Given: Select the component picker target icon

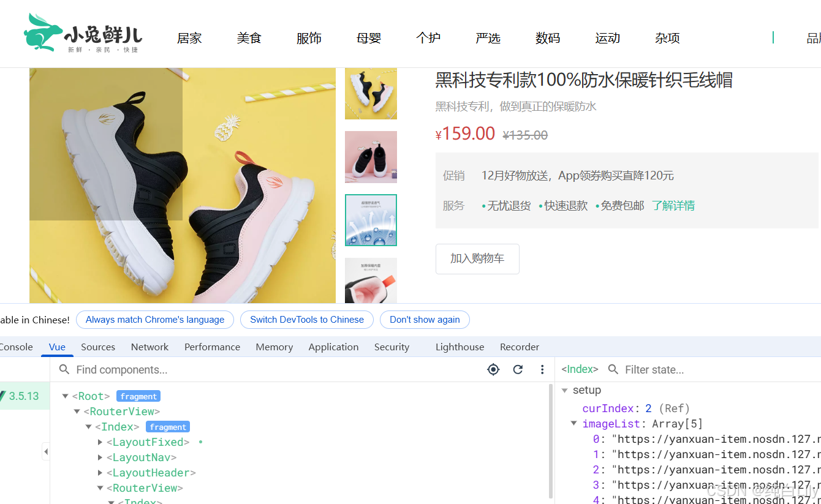Looking at the screenshot, I should click(x=493, y=369).
